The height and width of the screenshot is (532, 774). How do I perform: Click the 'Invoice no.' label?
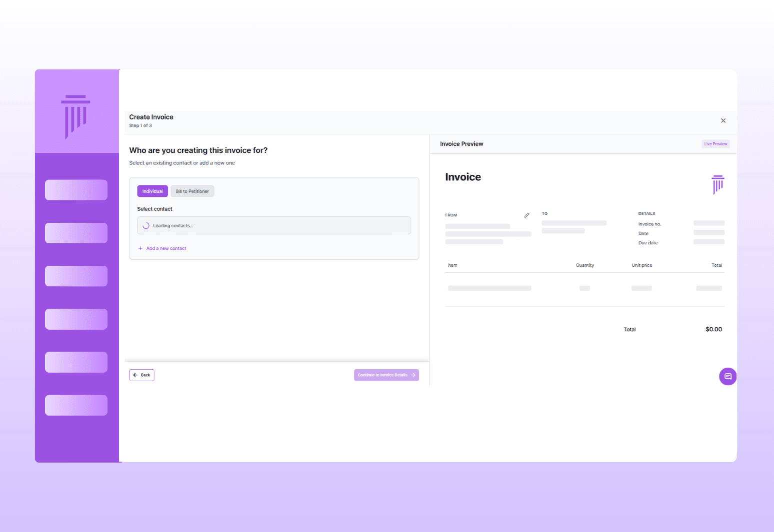pyautogui.click(x=649, y=224)
